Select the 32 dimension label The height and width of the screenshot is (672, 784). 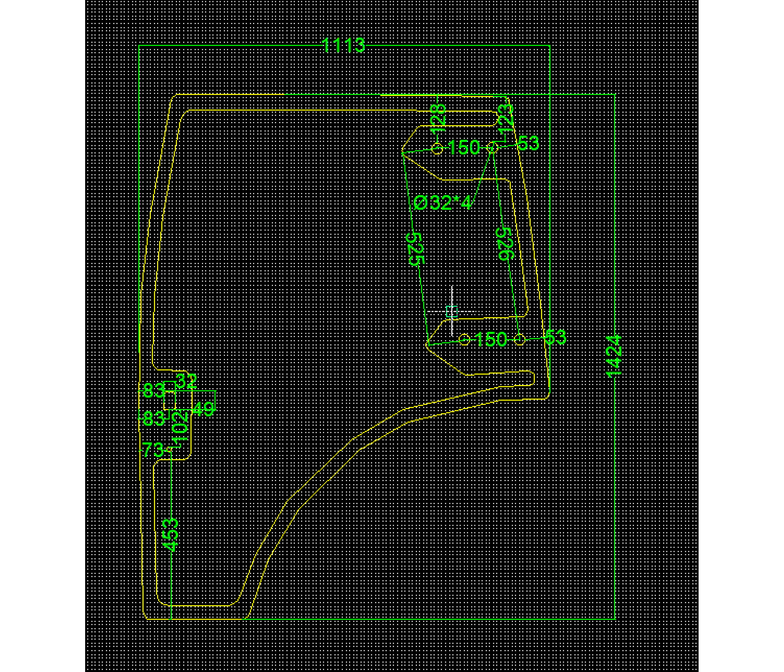pos(186,381)
